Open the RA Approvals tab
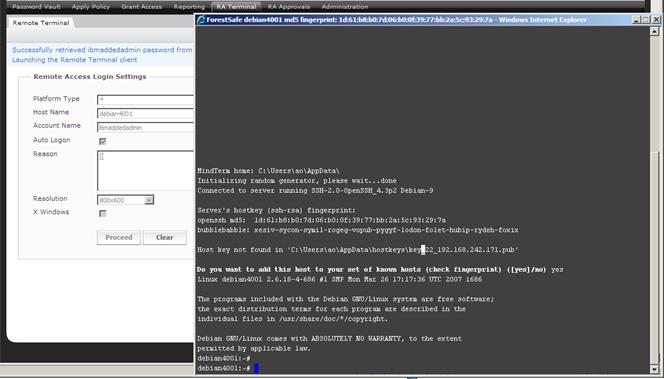664x379 pixels. [x=289, y=7]
